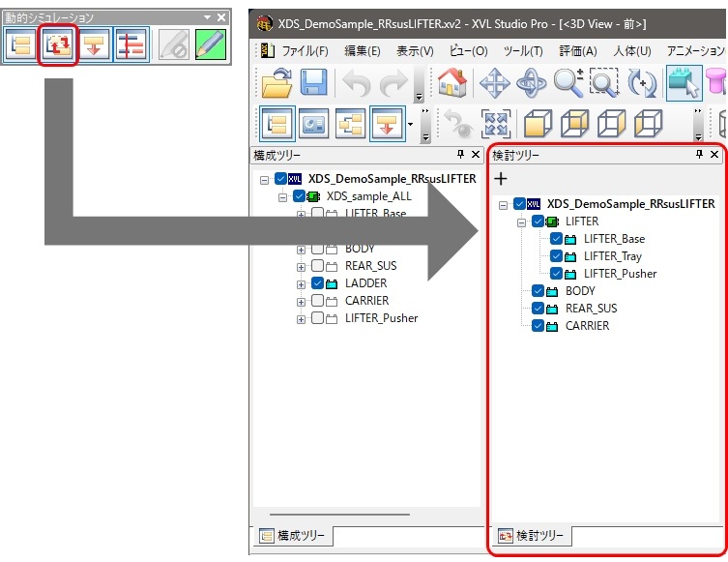Uncheck the LADDER checkbox in structure tree
Screen dimensions: 728x562
point(318,283)
